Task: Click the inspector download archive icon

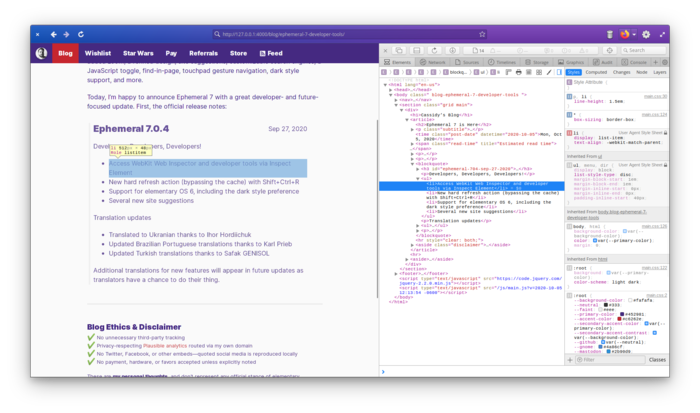Action: 452,50
